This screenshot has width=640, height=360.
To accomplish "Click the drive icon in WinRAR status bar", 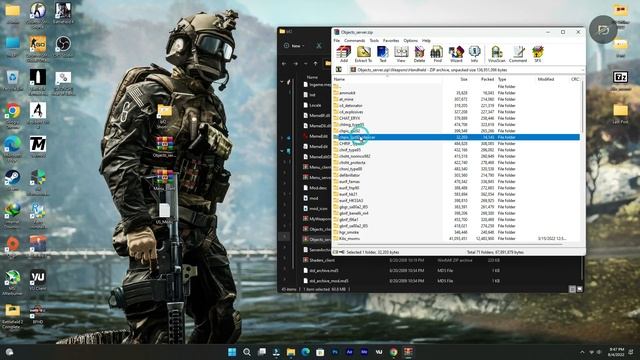I will click(x=336, y=252).
